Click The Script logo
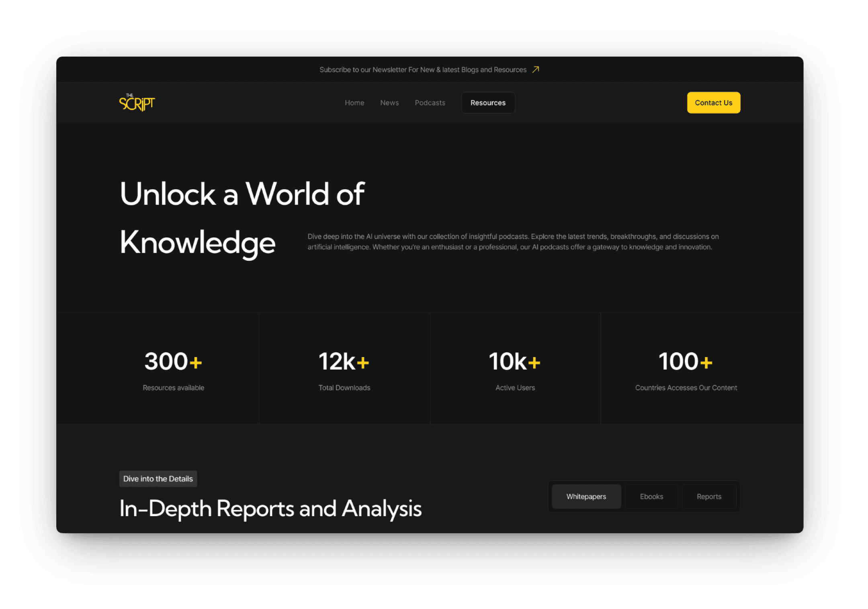 pyautogui.click(x=137, y=103)
